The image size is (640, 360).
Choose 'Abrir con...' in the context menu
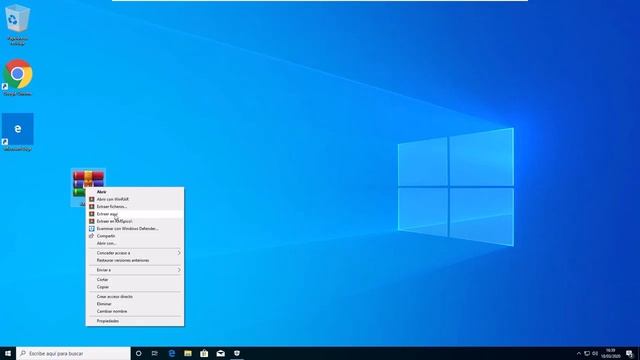click(135, 243)
